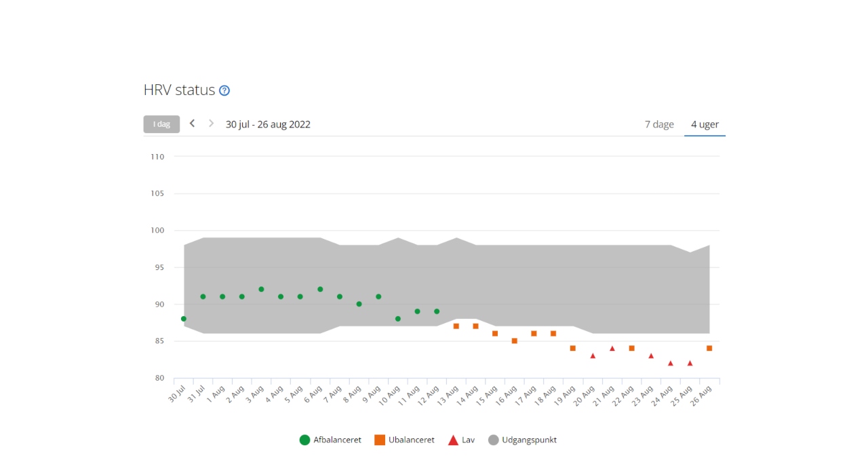Toggle the Afbalanceret legend green circle

pos(304,440)
